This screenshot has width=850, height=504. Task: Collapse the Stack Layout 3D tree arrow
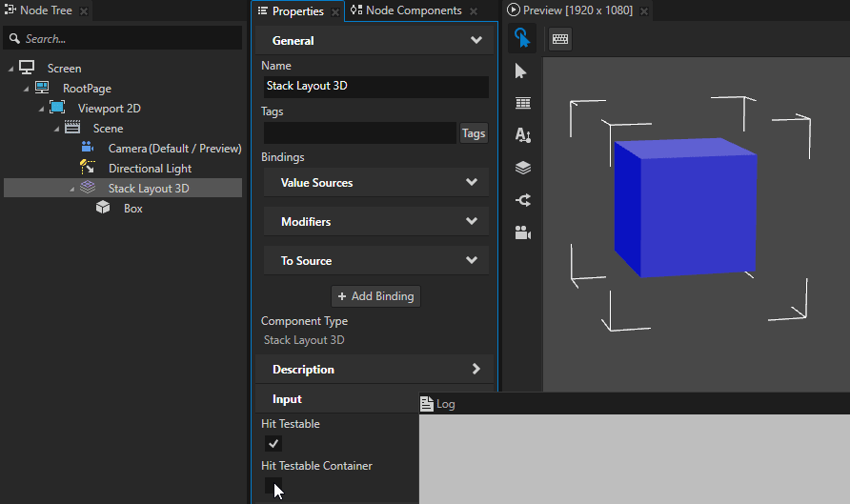tap(71, 190)
